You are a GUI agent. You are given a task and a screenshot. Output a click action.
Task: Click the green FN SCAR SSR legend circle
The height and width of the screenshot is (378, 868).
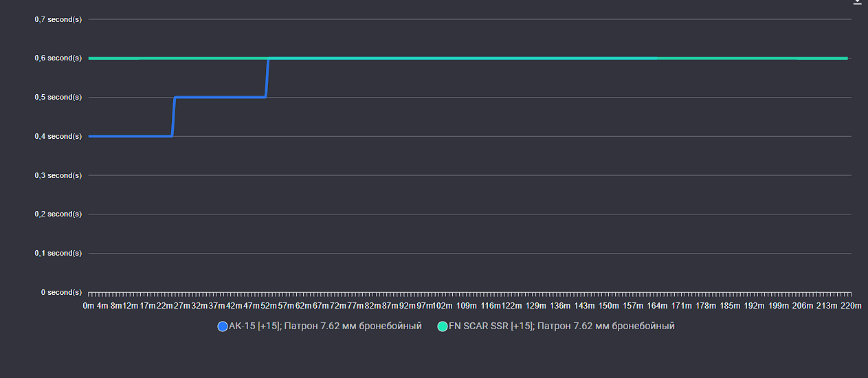click(443, 326)
